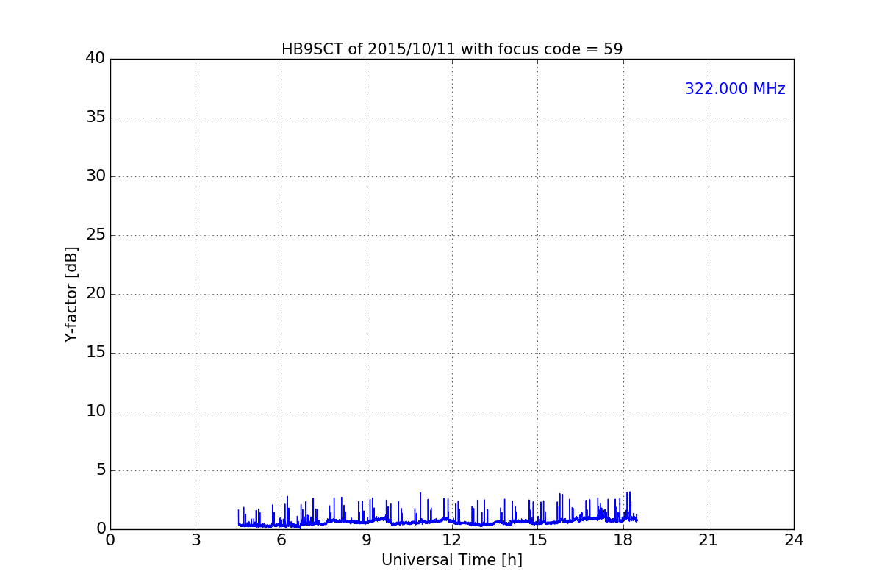This screenshot has height=588, width=882.
Task: Click the x-axis tick label "9"
Action: tap(367, 540)
